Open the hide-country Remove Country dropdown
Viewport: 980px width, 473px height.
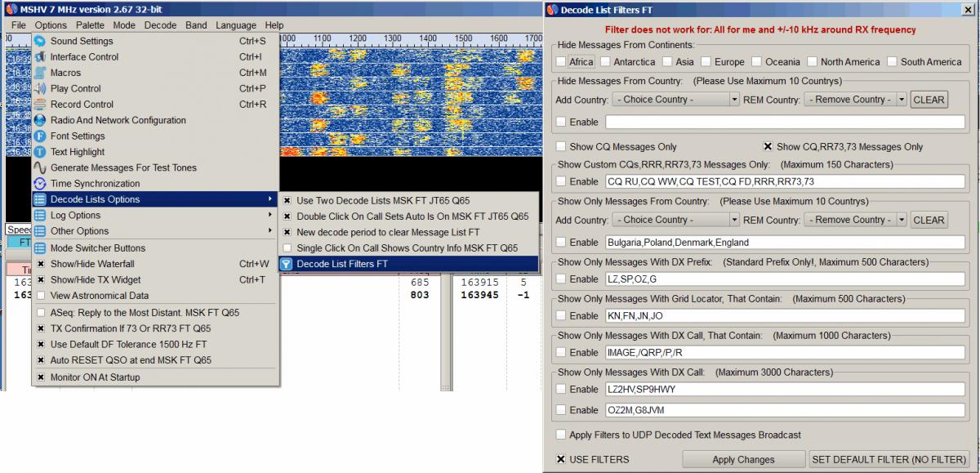pos(855,100)
